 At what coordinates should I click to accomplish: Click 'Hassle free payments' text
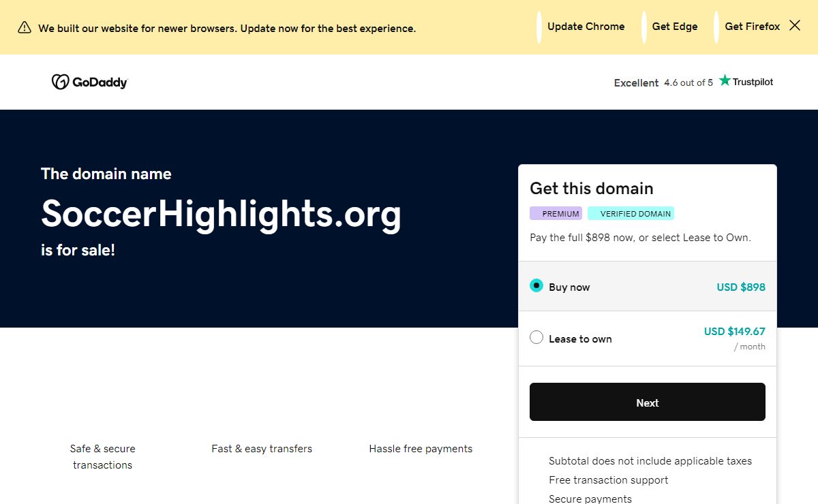[x=421, y=449]
